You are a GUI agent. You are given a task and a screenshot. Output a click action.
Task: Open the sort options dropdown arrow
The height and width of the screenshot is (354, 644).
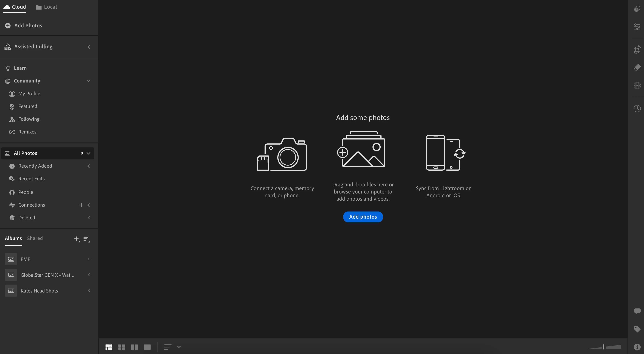pyautogui.click(x=179, y=347)
